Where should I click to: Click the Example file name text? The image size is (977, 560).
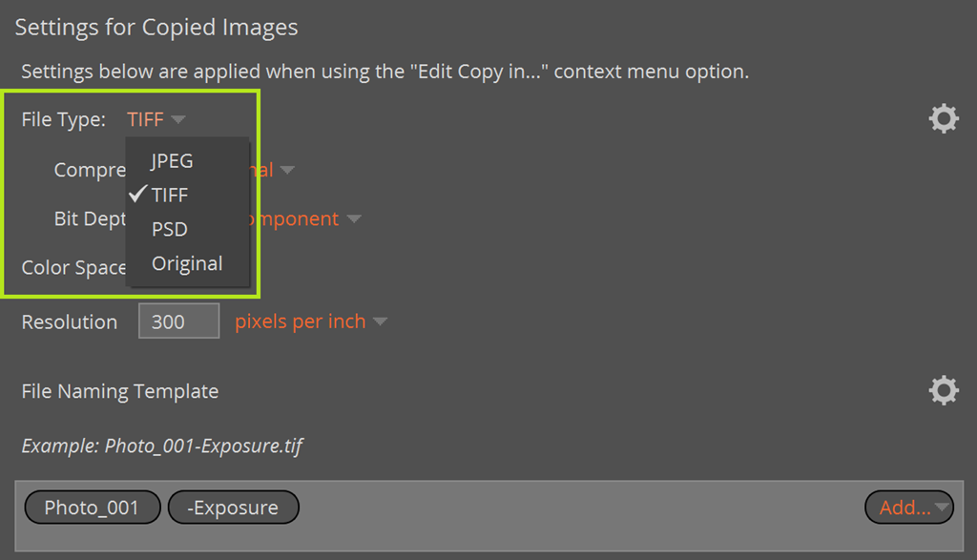click(x=162, y=446)
